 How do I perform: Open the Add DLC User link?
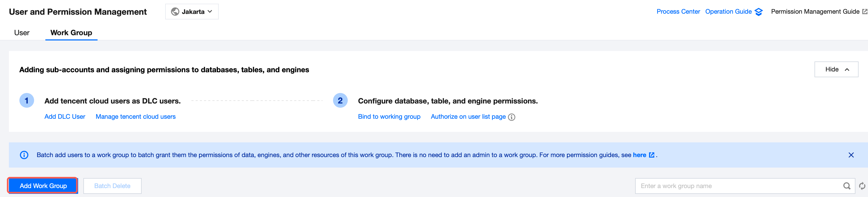[x=65, y=117]
